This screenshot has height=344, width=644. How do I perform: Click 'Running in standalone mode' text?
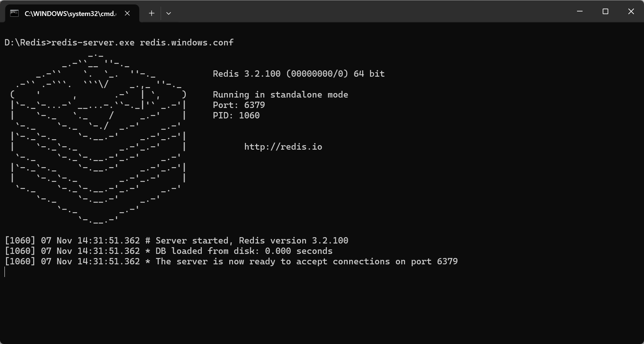click(x=280, y=95)
